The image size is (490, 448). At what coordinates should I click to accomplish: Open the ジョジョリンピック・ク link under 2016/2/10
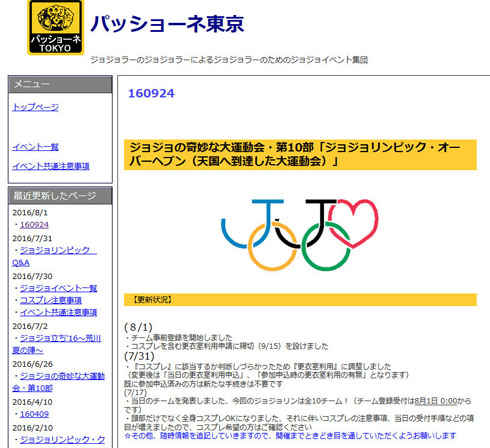[62, 440]
